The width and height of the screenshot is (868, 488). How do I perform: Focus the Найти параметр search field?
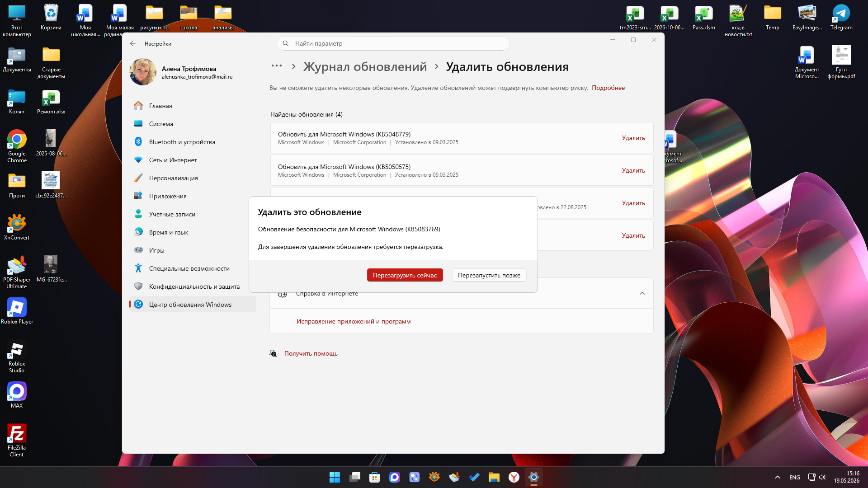tap(393, 43)
